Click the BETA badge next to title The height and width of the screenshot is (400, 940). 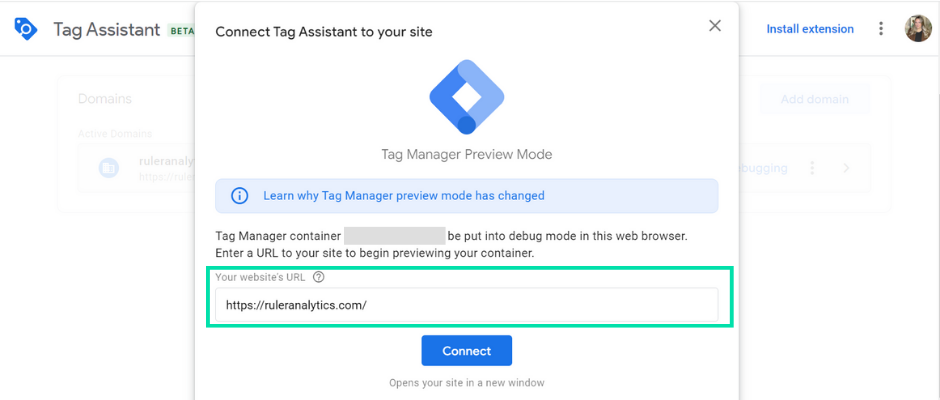[x=180, y=30]
